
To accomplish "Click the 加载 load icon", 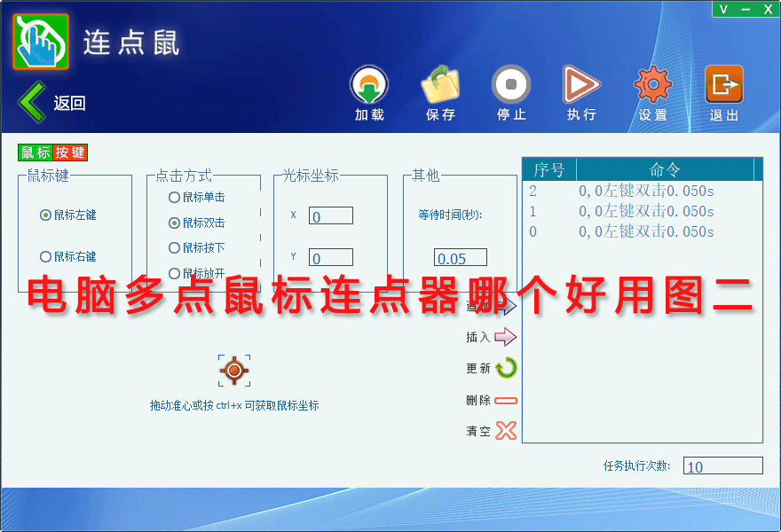I will click(369, 84).
